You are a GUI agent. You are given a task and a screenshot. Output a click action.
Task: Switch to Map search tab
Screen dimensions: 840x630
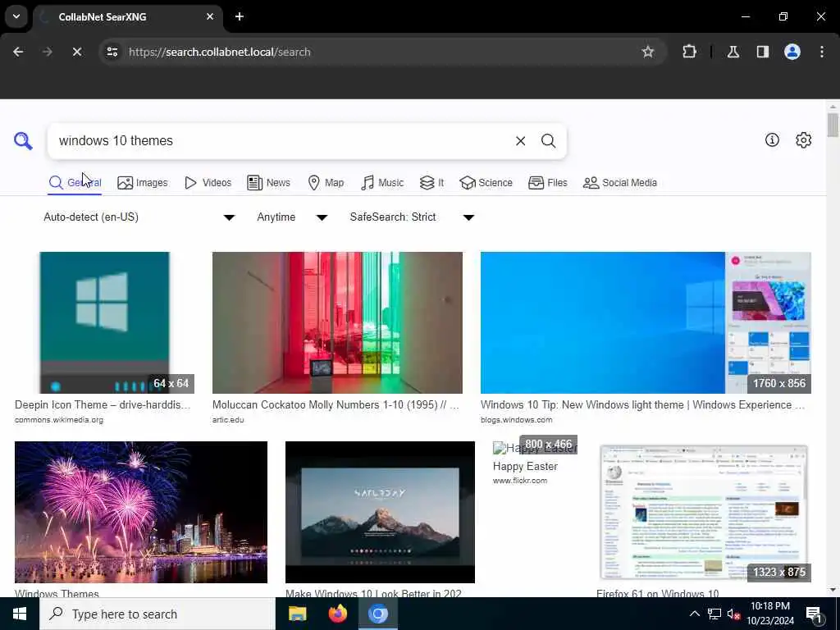click(x=326, y=183)
